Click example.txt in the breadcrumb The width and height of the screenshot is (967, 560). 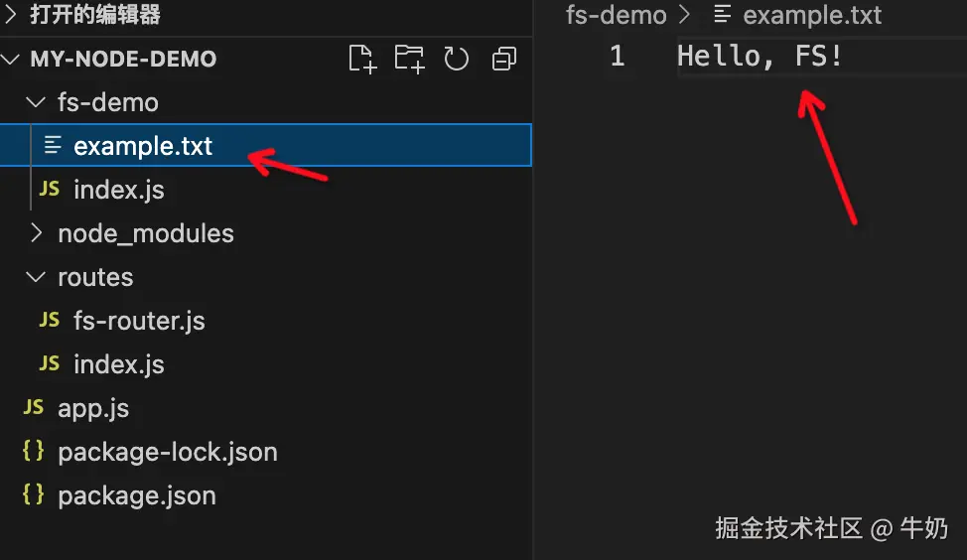(x=811, y=15)
